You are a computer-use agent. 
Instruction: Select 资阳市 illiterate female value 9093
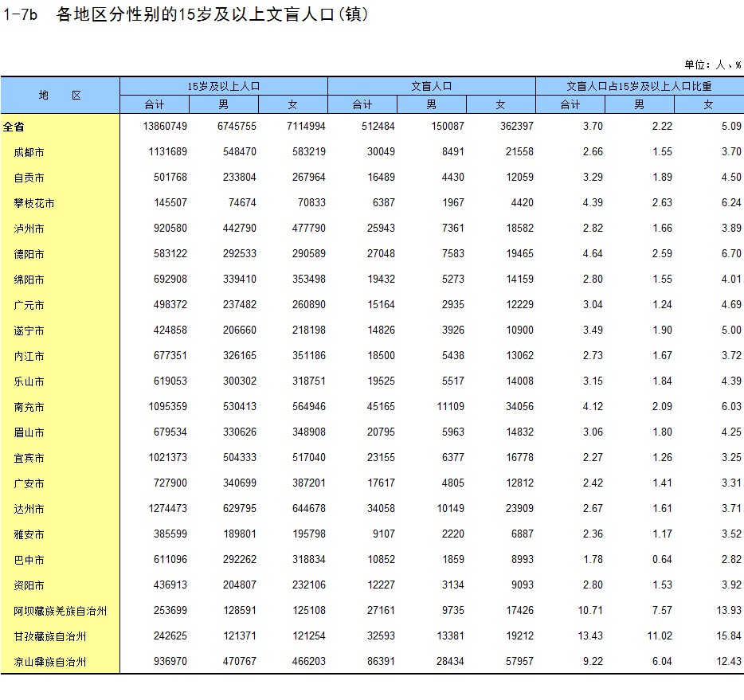(523, 585)
